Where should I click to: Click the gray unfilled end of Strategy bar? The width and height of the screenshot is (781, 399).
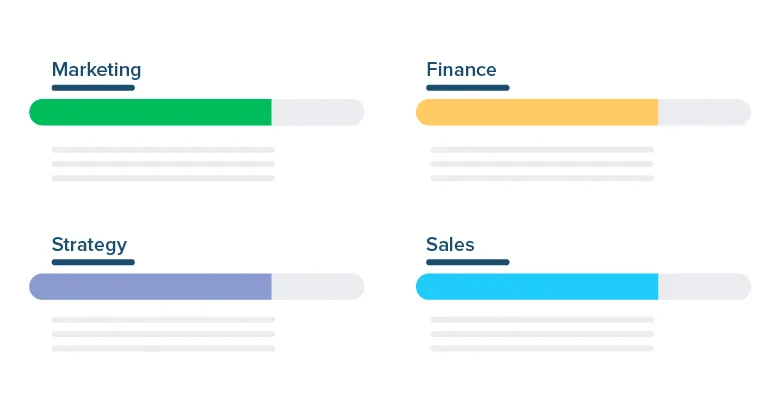click(x=318, y=286)
